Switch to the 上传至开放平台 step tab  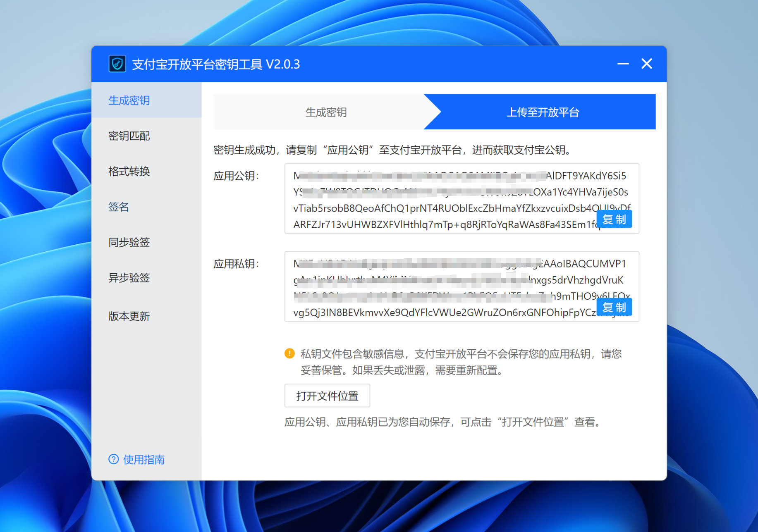tap(543, 112)
